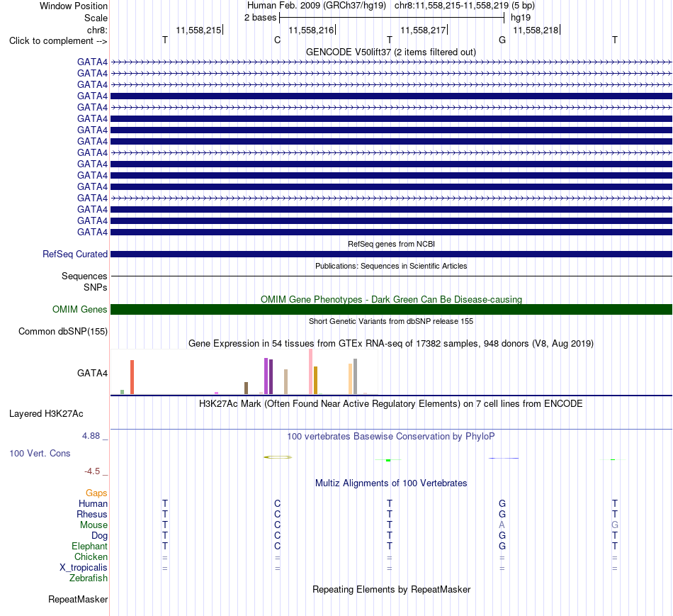This screenshot has height=616, width=673.
Task: Click the Elephant alignment row label
Action: pyautogui.click(x=89, y=546)
